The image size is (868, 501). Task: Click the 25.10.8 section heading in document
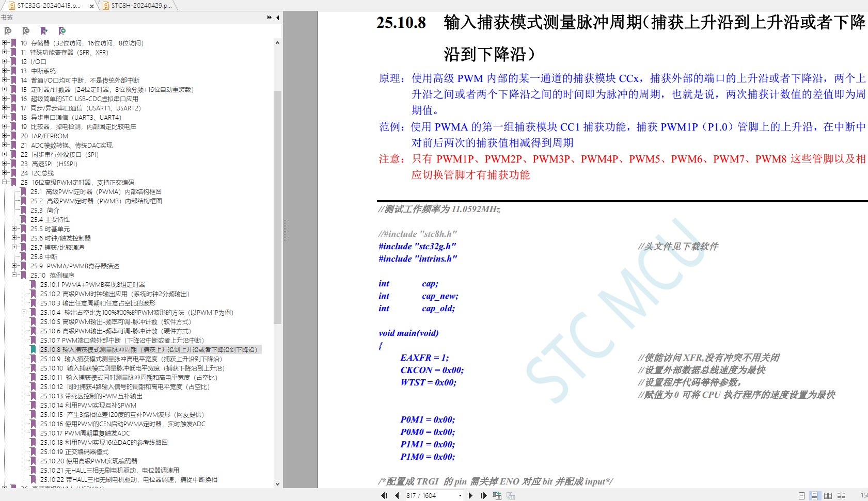click(x=621, y=38)
